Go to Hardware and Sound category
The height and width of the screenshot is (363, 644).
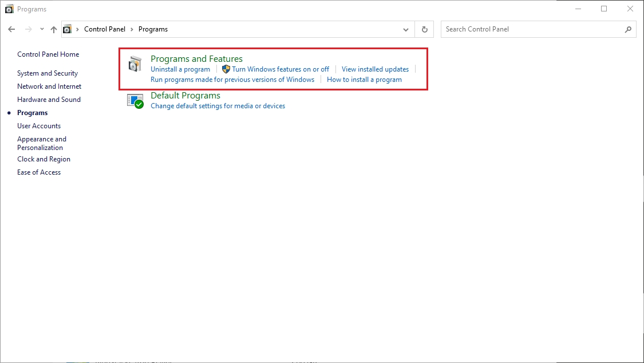click(49, 100)
